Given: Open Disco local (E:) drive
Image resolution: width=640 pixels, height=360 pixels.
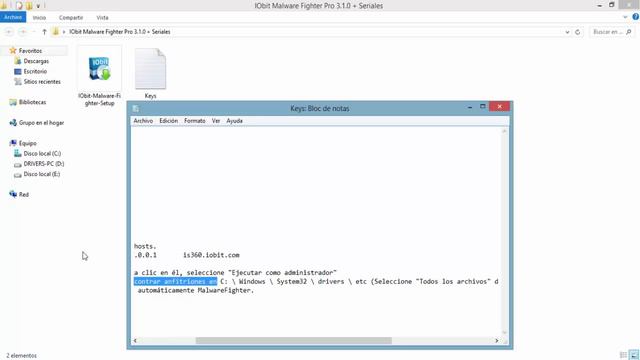Looking at the screenshot, I should (x=42, y=174).
